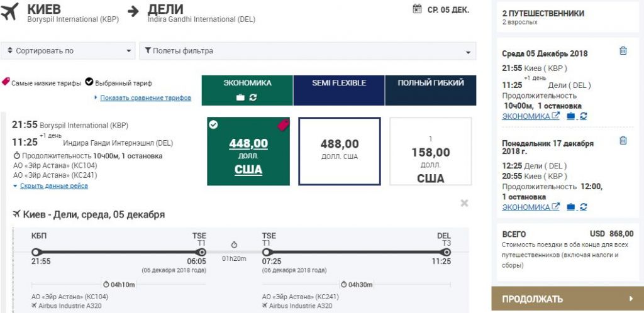Viewport: 644px width, 313px height.
Task: Pick the 158,00 Full Flexible fare
Action: click(x=431, y=151)
